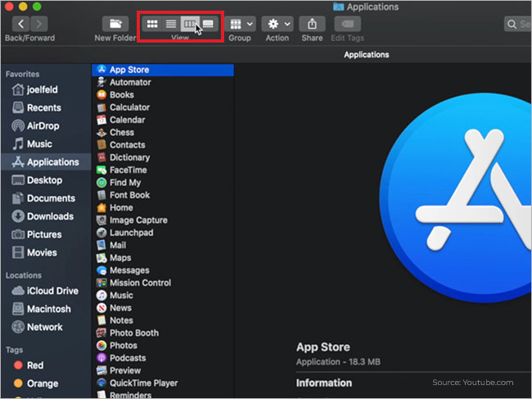Open Desktop in the sidebar

(46, 180)
